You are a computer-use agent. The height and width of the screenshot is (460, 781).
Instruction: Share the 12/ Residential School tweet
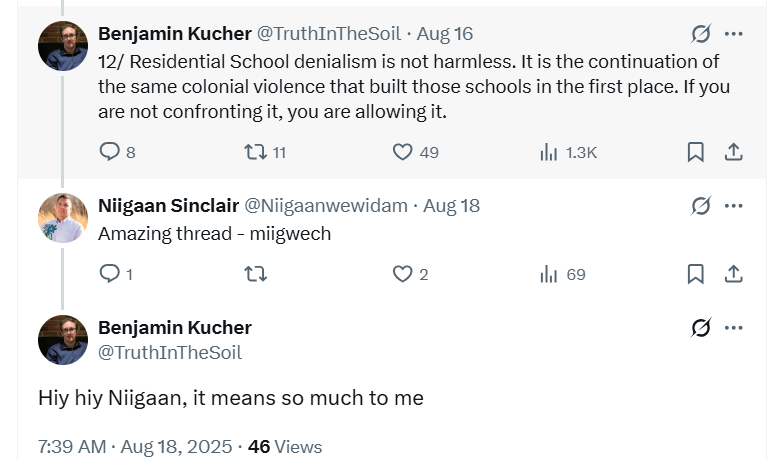tap(733, 152)
